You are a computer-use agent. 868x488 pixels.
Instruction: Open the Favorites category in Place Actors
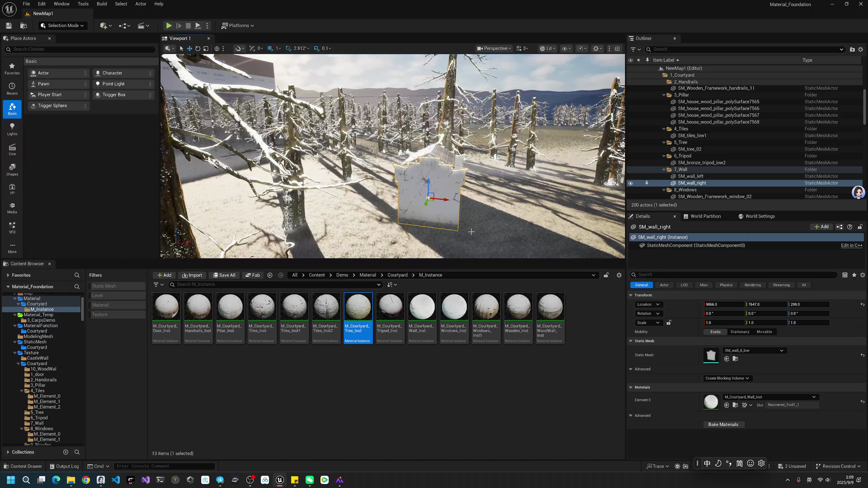(x=12, y=69)
